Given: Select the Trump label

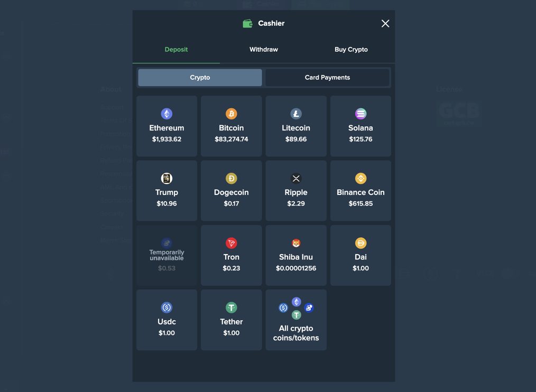Looking at the screenshot, I should click(167, 192).
